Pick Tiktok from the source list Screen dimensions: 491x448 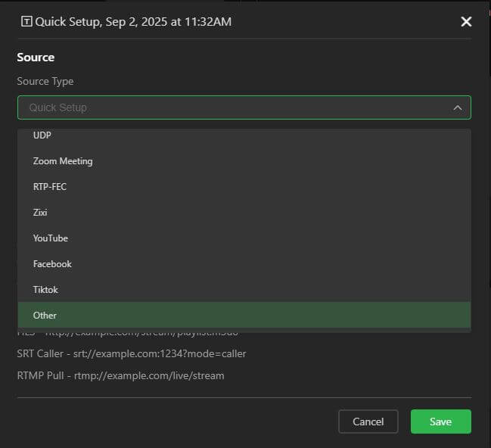[x=45, y=290]
